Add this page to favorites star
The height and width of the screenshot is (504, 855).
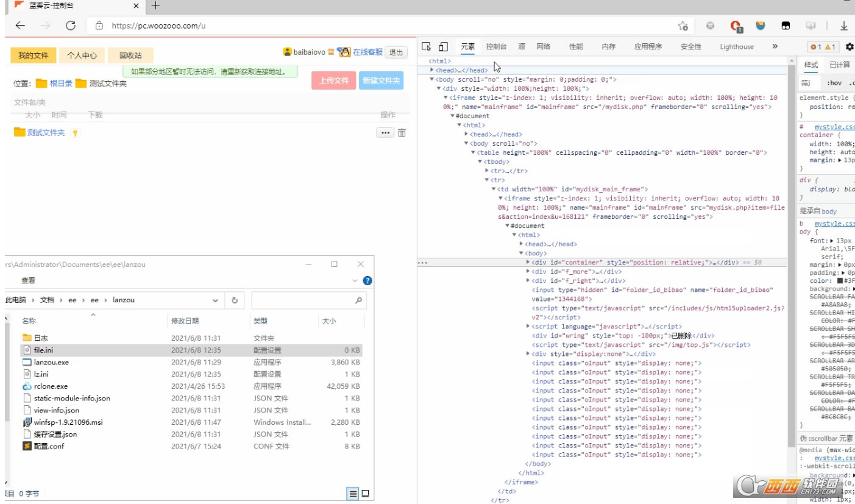(683, 26)
